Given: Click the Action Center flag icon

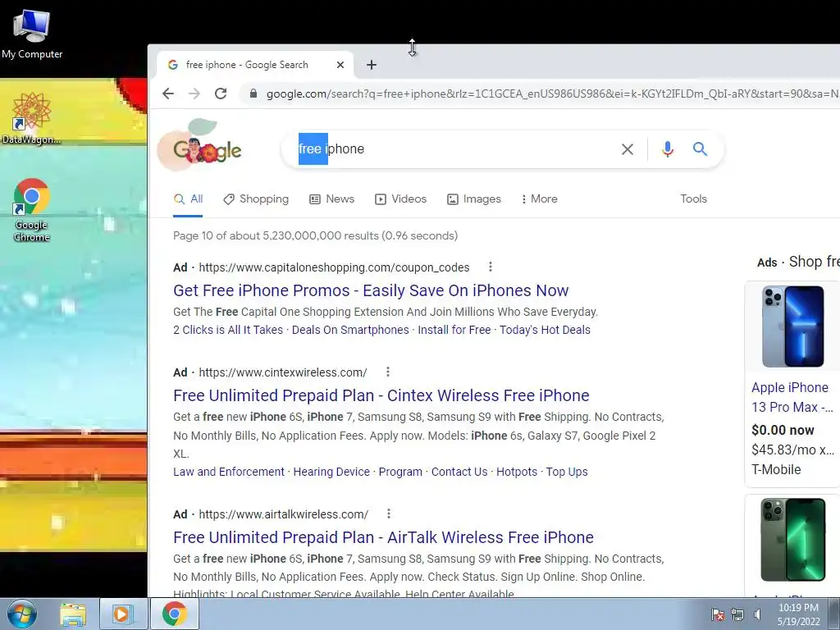Looking at the screenshot, I should click(x=717, y=614).
